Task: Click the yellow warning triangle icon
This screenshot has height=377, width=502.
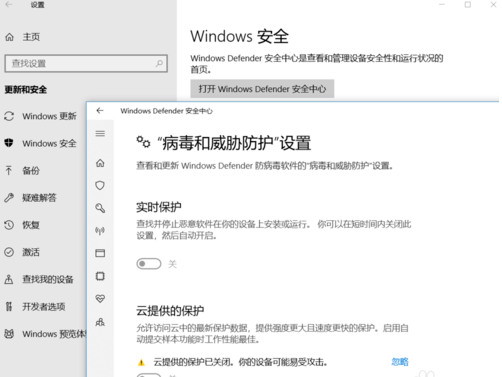Action: pyautogui.click(x=141, y=362)
